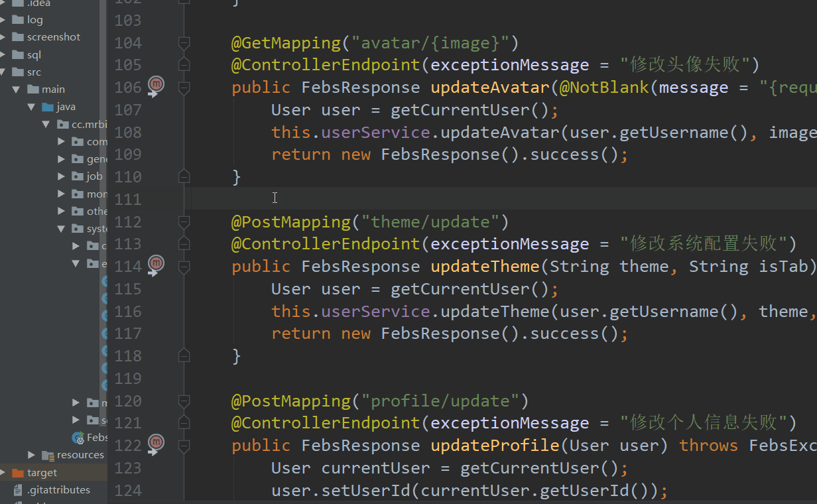Click getCurrentUser() call on line 107
This screenshot has height=504, width=817.
pos(470,110)
